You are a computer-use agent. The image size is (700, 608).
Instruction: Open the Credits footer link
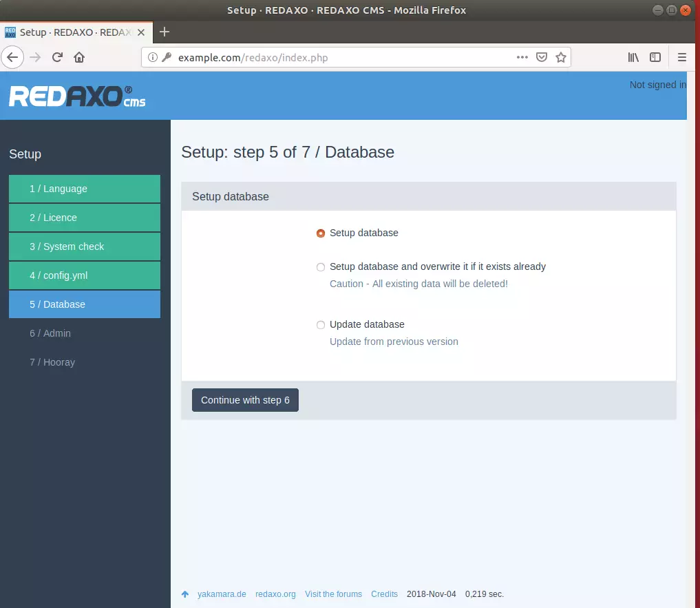click(x=384, y=594)
